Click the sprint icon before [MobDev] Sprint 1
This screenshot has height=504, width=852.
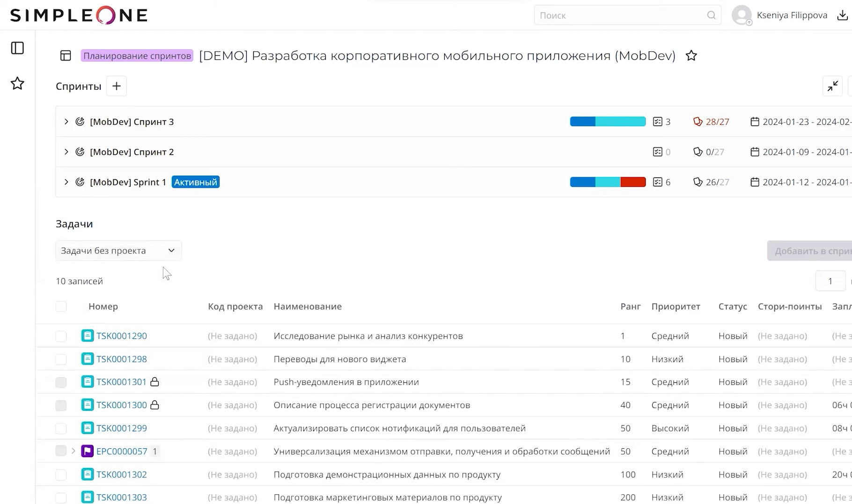(80, 182)
